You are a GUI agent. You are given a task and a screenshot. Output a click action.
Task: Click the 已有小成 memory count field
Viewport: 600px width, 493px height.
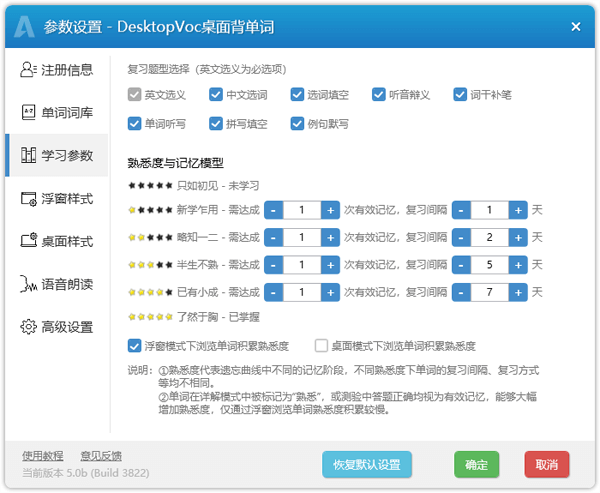tap(302, 292)
